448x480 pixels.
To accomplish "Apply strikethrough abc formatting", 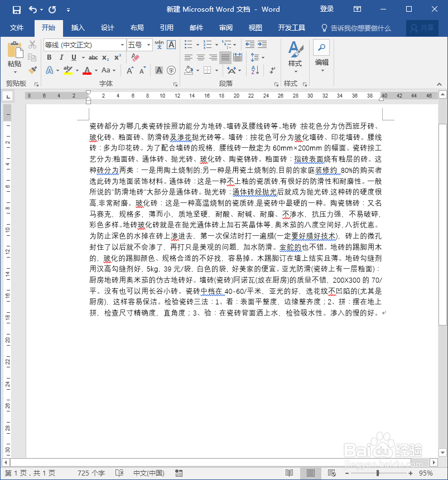I will 93,57.
